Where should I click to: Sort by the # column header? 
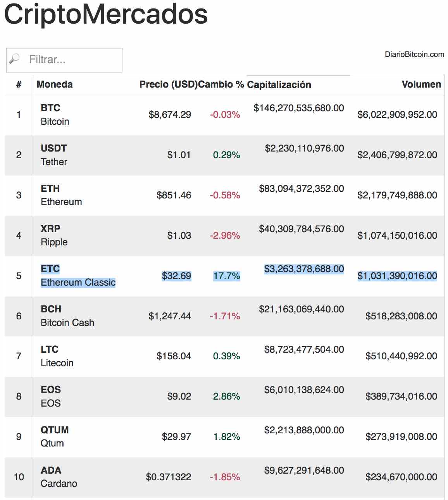pos(19,84)
